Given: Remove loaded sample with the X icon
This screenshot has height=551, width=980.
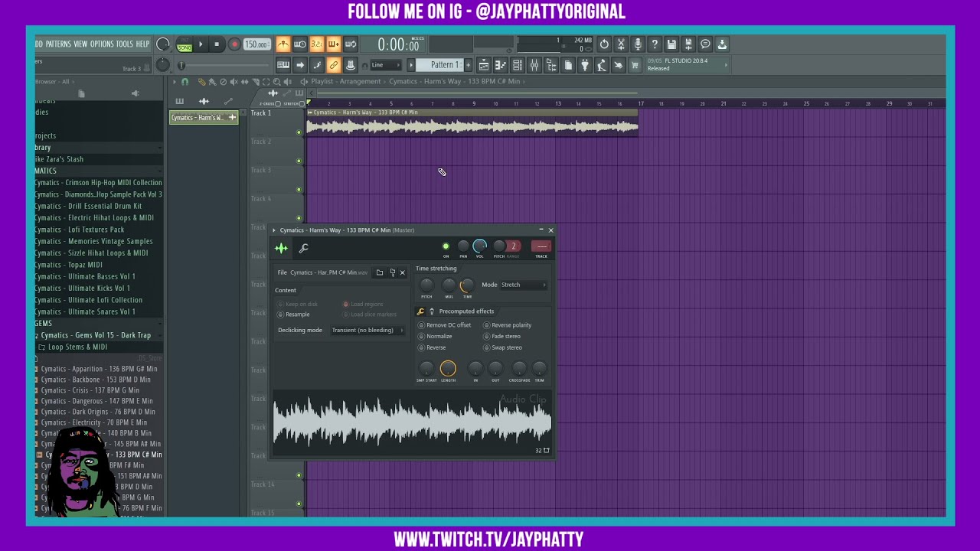Looking at the screenshot, I should coord(403,272).
